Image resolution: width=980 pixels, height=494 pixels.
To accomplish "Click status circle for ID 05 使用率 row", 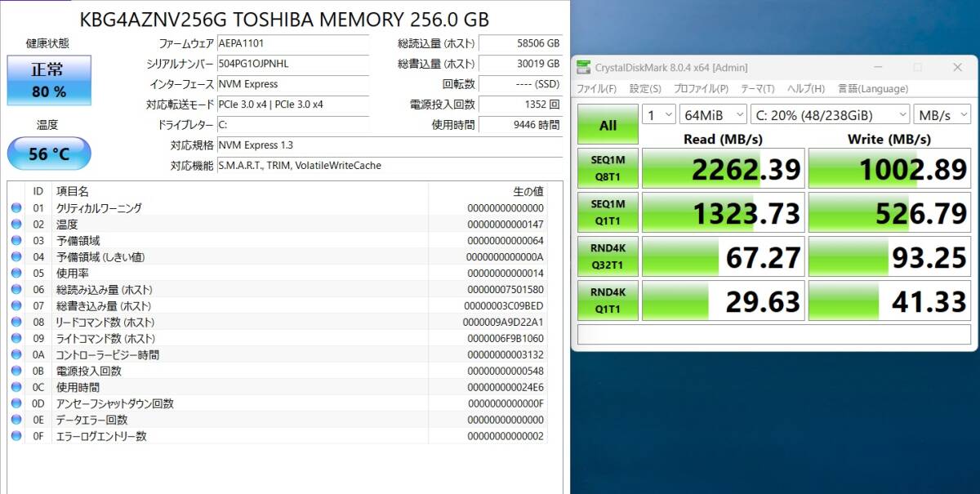I will [16, 274].
